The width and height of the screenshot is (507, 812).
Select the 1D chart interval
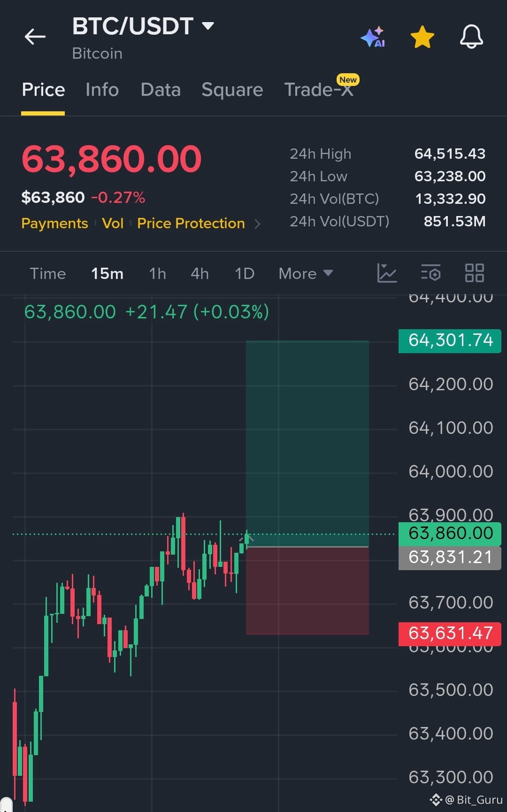245,273
